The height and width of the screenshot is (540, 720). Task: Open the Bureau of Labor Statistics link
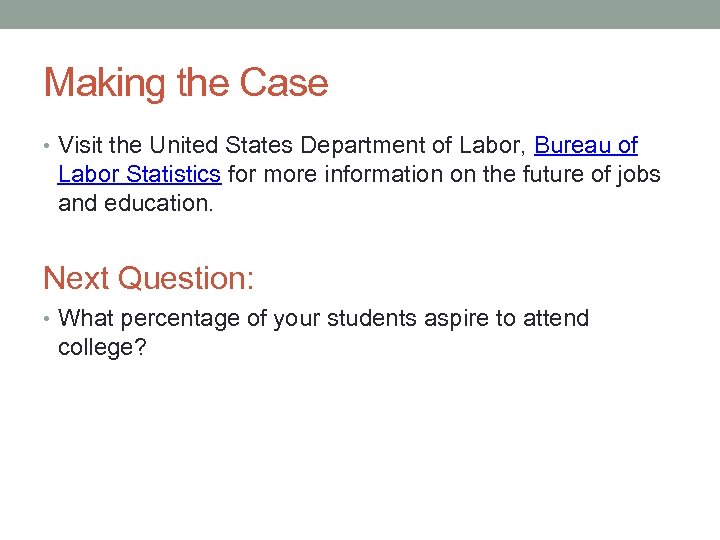(586, 146)
